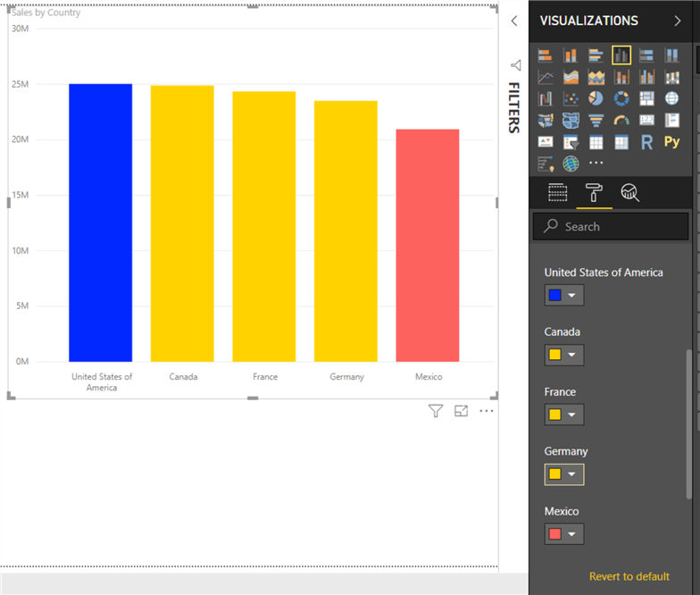Screen dimensions: 700x595
Task: Click the Sales by Country chart title
Action: pyautogui.click(x=46, y=13)
